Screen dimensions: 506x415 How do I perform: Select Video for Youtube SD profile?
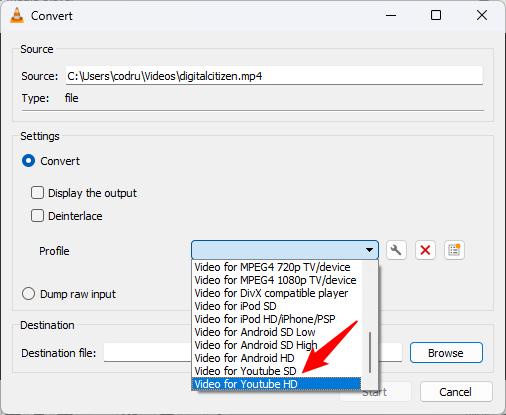276,371
